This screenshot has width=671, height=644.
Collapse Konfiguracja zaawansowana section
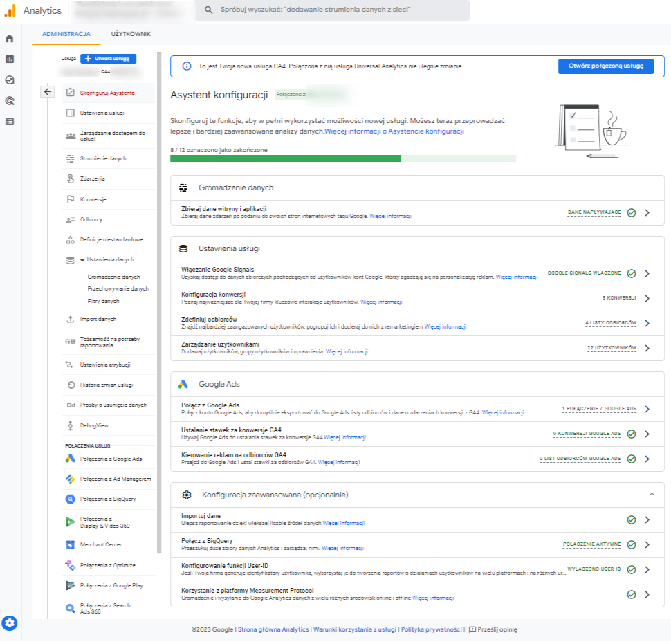[652, 494]
